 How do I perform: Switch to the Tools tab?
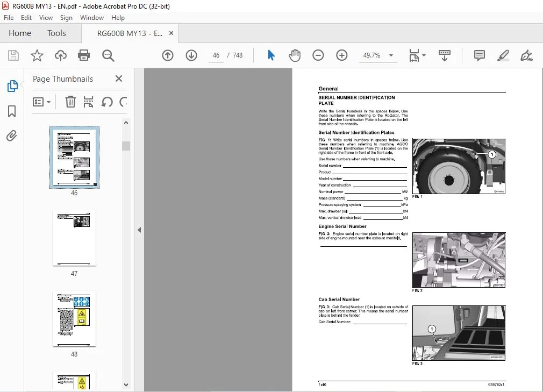[56, 33]
